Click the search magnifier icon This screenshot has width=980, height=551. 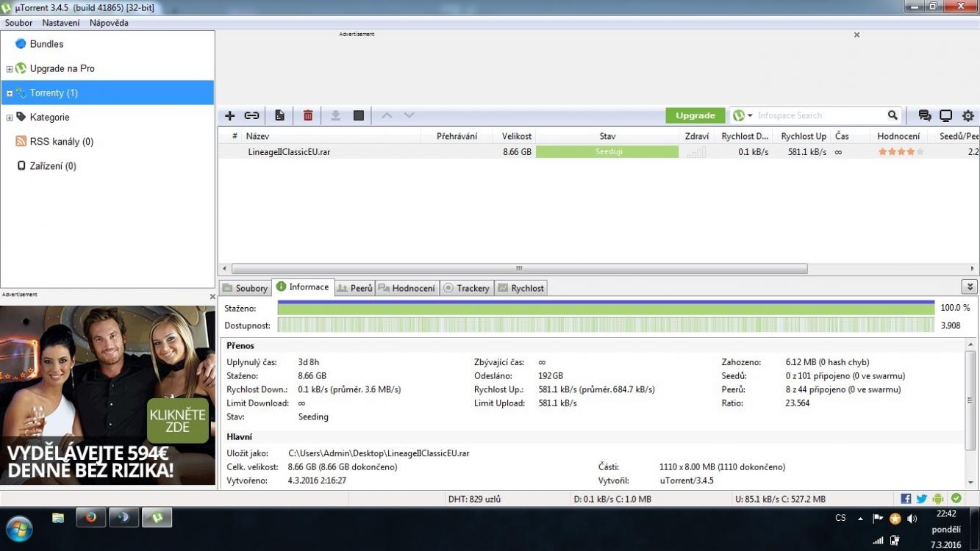893,115
